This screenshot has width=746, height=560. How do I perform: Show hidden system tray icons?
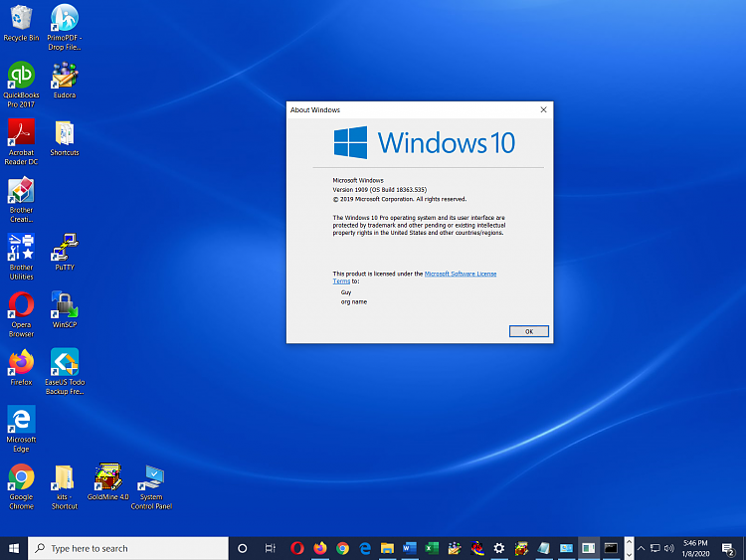tap(641, 549)
